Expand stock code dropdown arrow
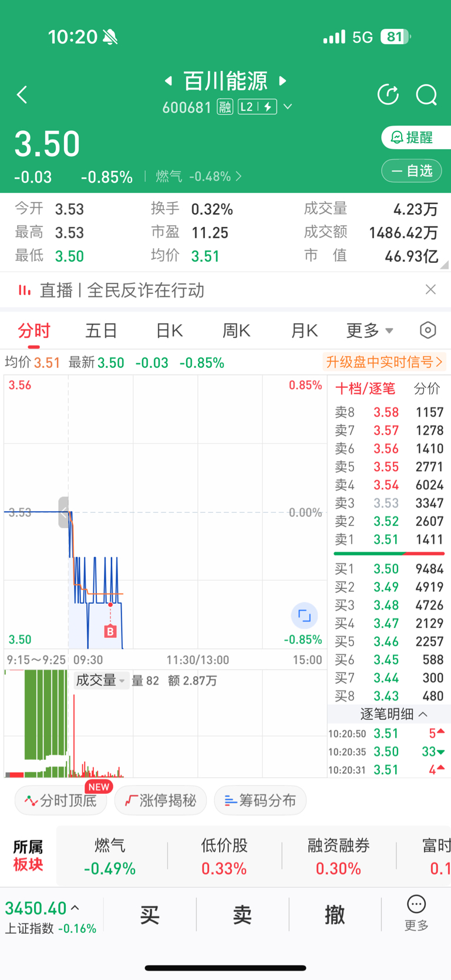 [288, 107]
